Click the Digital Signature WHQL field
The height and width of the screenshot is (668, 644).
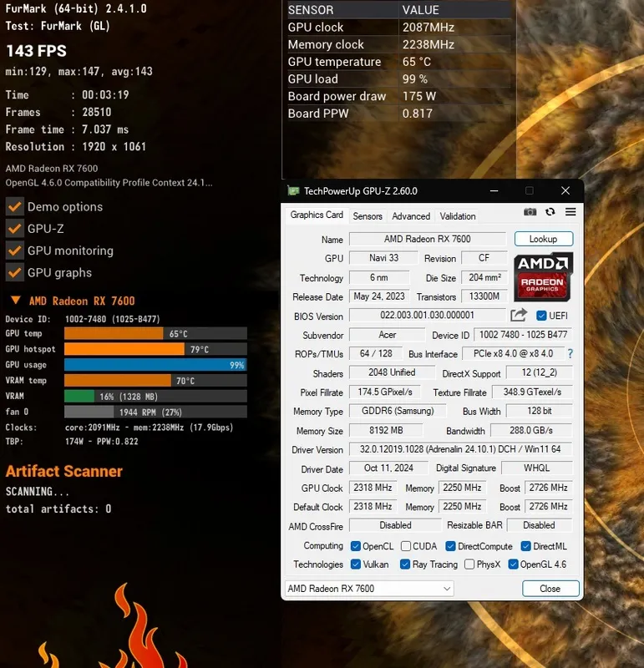coord(536,468)
